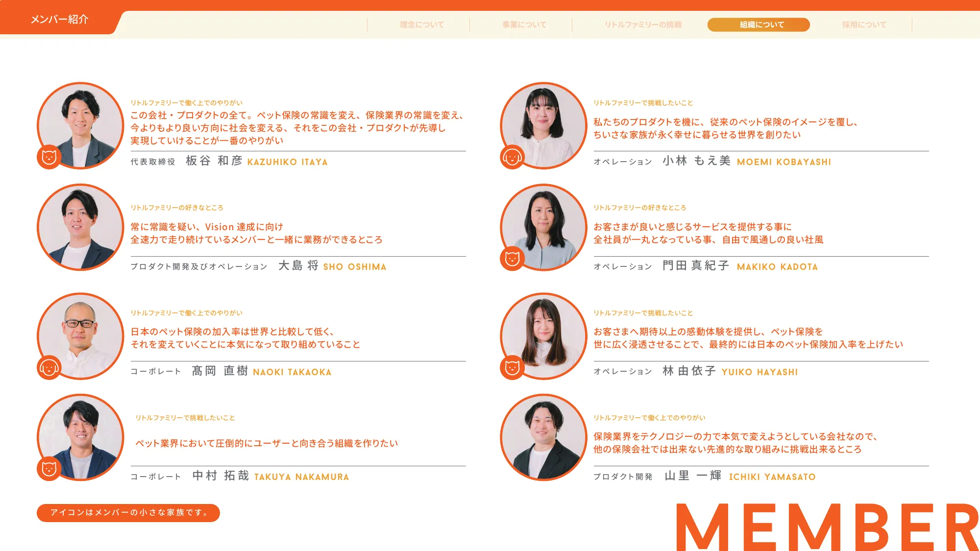This screenshot has width=980, height=551.
Task: Click リトルファミリーの好きなところ heading above Oshima's quote
Action: (177, 208)
